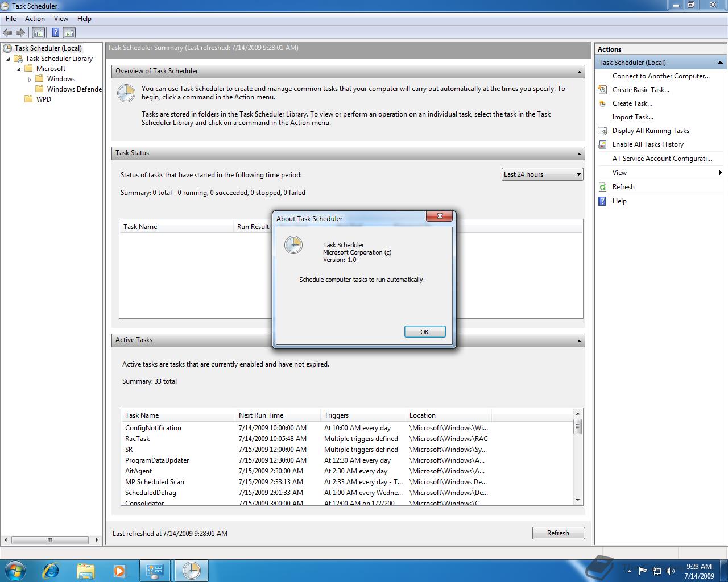Select the ScheduledDefrag task row
The width and height of the screenshot is (728, 582).
coord(347,493)
